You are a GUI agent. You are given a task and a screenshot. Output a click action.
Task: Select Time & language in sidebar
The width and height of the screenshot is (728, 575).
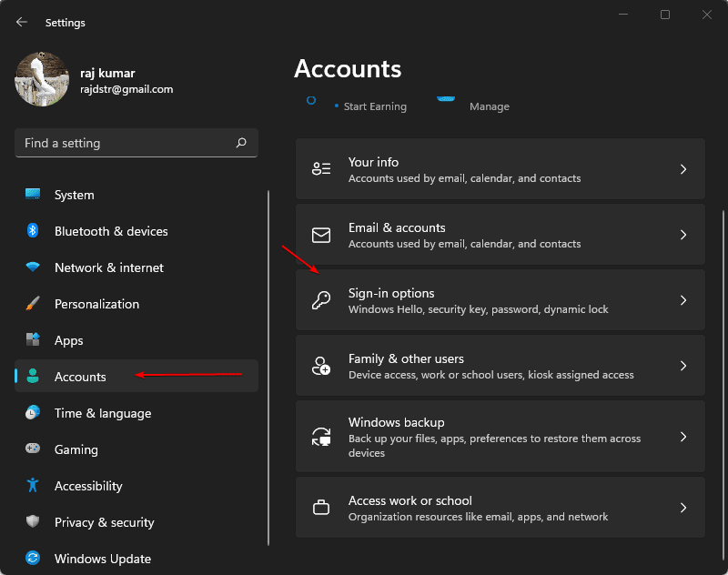102,413
